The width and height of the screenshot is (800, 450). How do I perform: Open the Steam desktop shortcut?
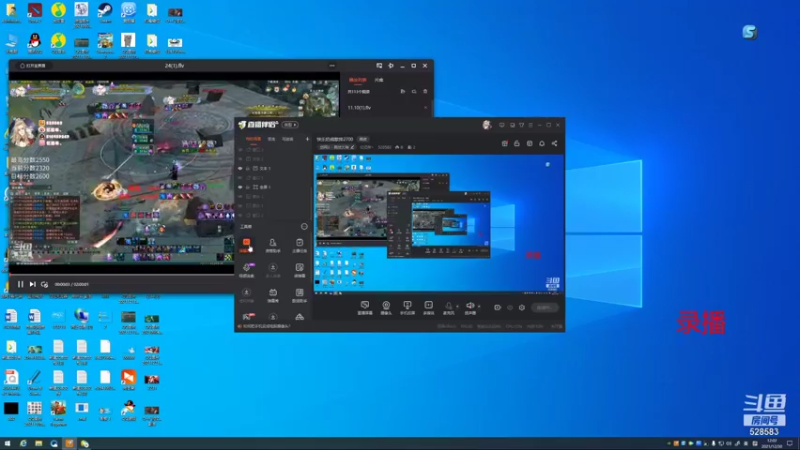pyautogui.click(x=105, y=12)
